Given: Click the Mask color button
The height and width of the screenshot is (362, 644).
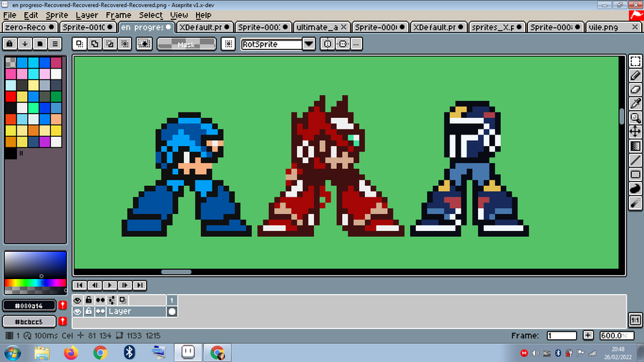Looking at the screenshot, I should click(187, 44).
